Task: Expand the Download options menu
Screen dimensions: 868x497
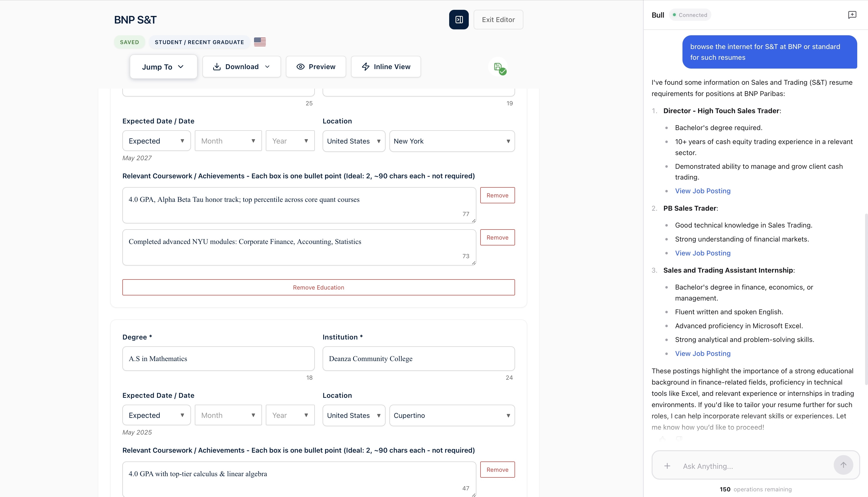Action: pyautogui.click(x=241, y=67)
